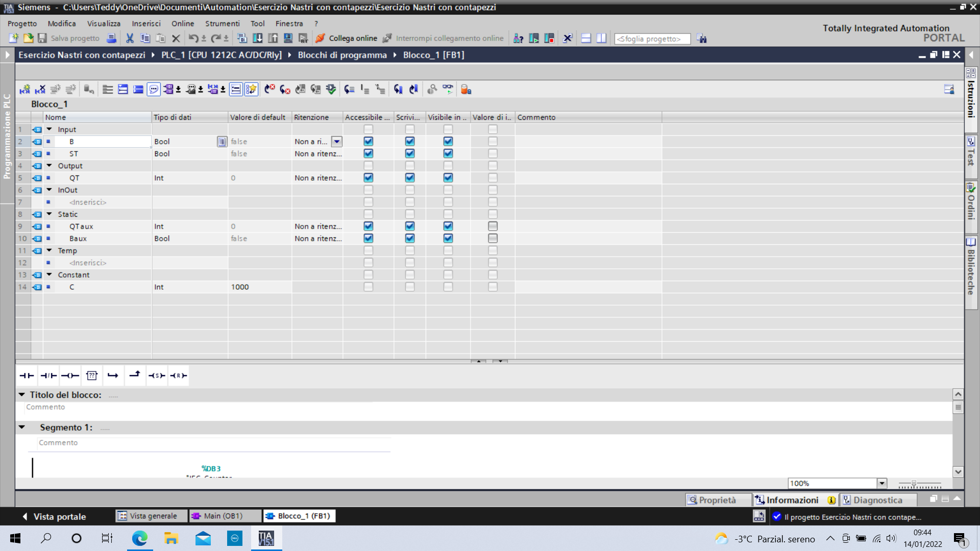Open the Proprietà inspector tab
The width and height of the screenshot is (980, 551).
718,500
